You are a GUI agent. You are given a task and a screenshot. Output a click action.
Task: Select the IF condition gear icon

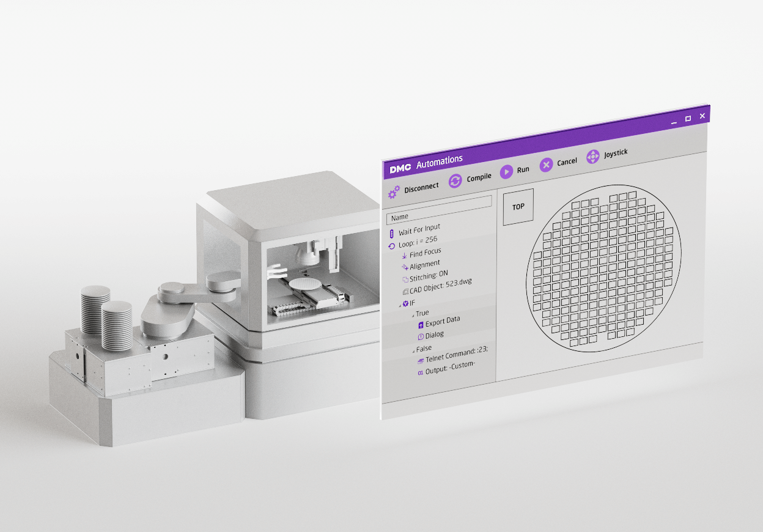pyautogui.click(x=405, y=303)
